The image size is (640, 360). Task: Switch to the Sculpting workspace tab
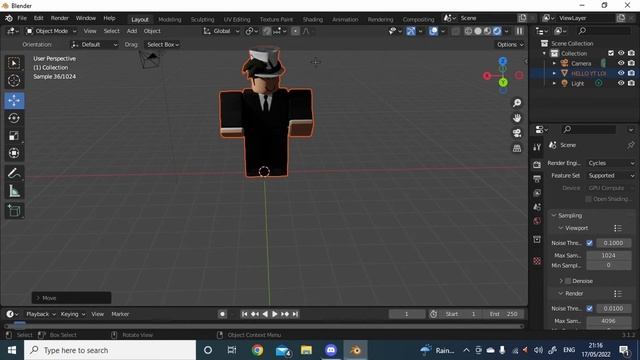click(x=202, y=20)
